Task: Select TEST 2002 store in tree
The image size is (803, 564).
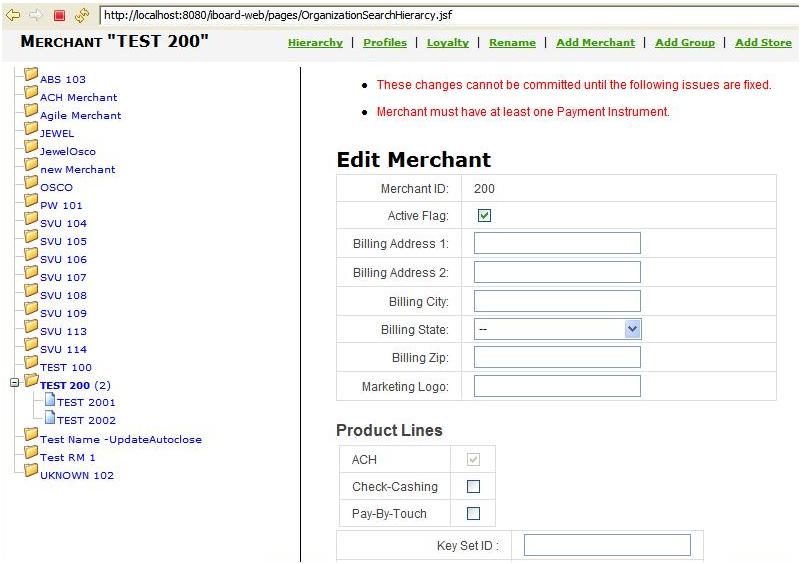Action: pyautogui.click(x=86, y=421)
